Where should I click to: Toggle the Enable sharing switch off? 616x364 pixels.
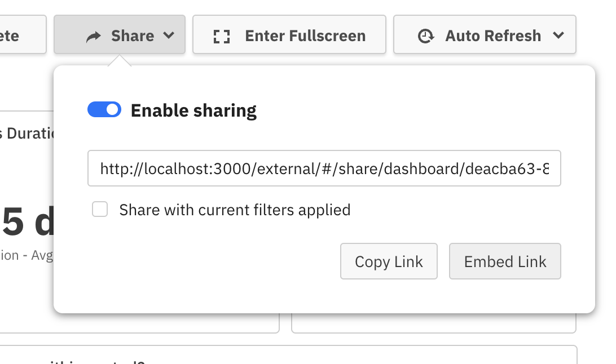[x=104, y=109]
